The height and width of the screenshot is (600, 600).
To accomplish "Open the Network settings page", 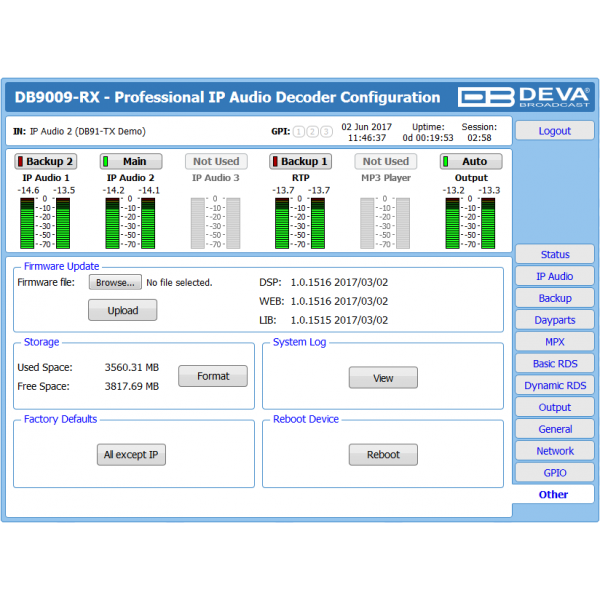I will point(554,450).
